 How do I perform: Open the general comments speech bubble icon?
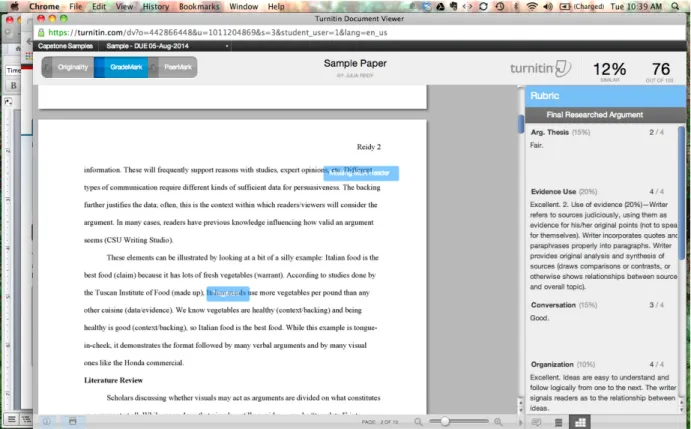536,422
